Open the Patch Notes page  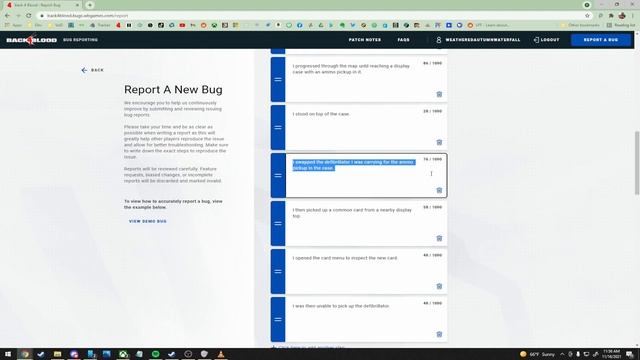click(x=364, y=40)
